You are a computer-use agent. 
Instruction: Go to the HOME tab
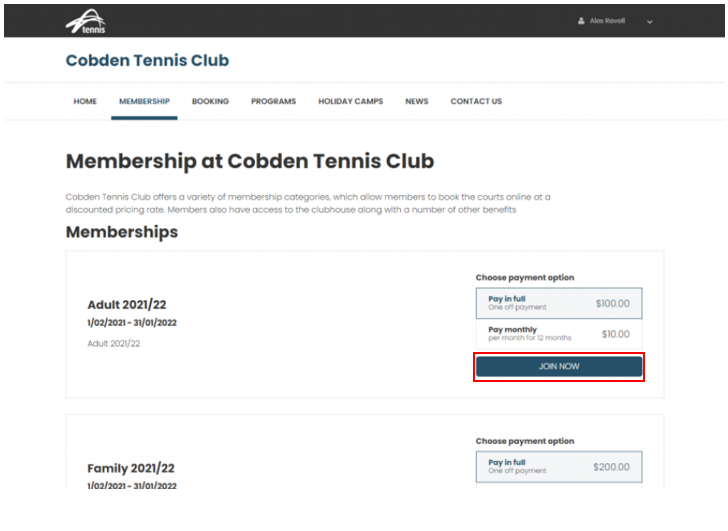pos(85,101)
